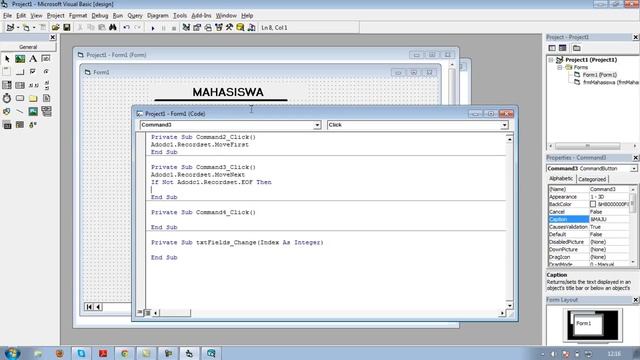640x360 pixels.
Task: Collapse the Project1 tree node
Action: click(551, 60)
